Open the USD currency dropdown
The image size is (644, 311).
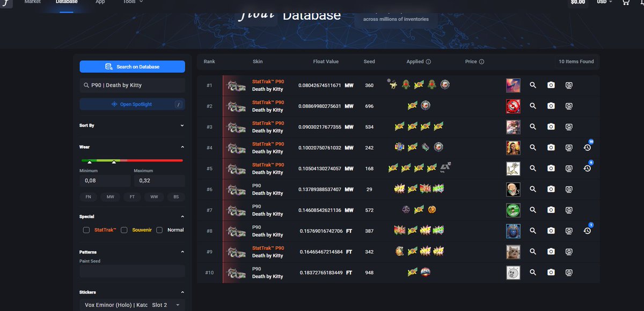point(605,2)
